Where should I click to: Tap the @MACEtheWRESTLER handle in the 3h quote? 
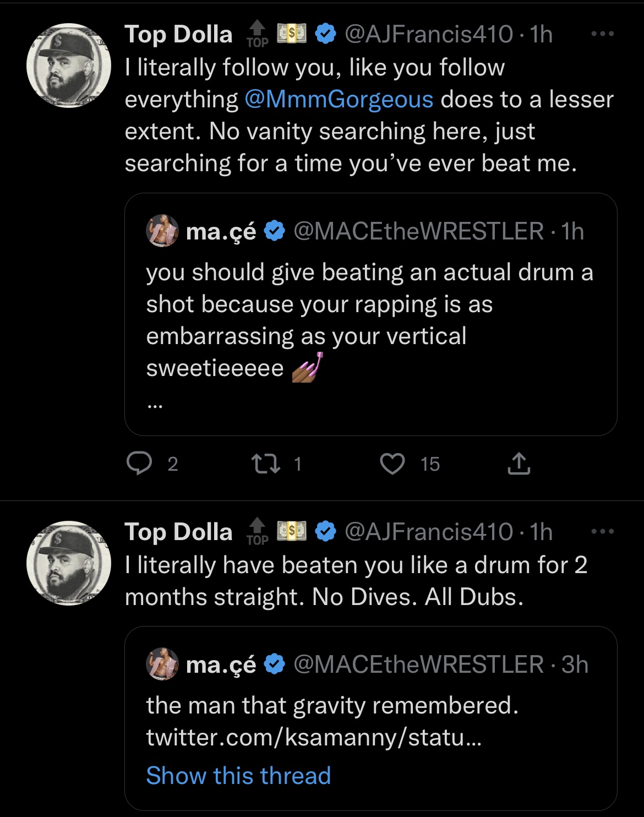(x=419, y=665)
